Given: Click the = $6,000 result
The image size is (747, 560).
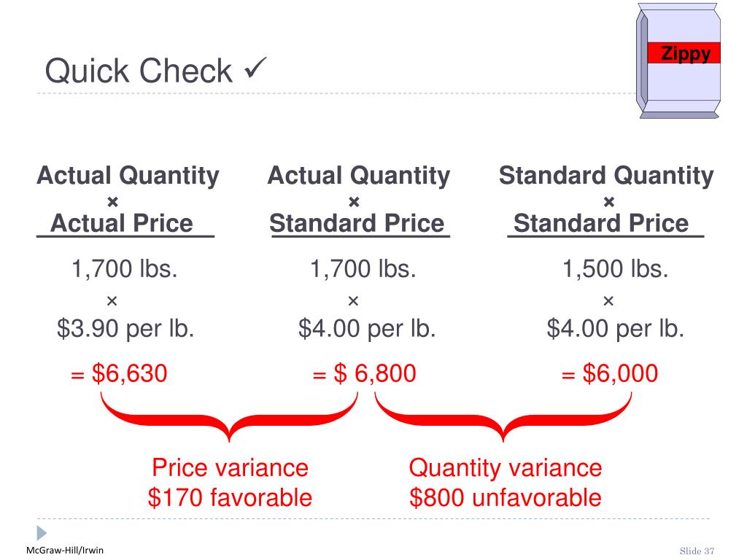Looking at the screenshot, I should 610,373.
